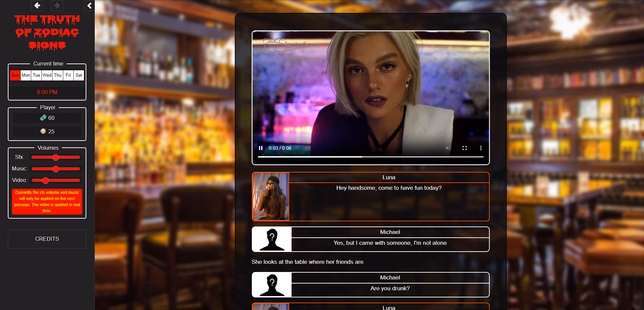Go forward with the right arrow icon
This screenshot has width=644, height=310.
coord(57,5)
